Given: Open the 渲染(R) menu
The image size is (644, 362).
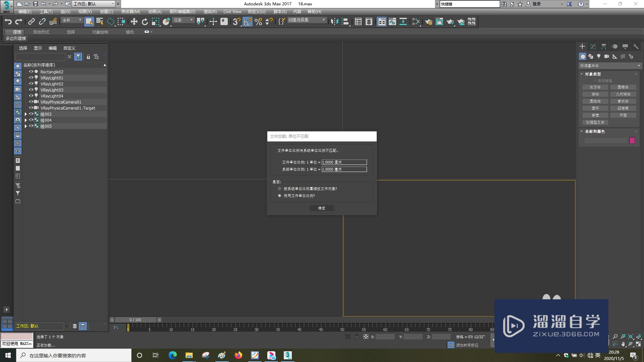Looking at the screenshot, I should click(210, 12).
